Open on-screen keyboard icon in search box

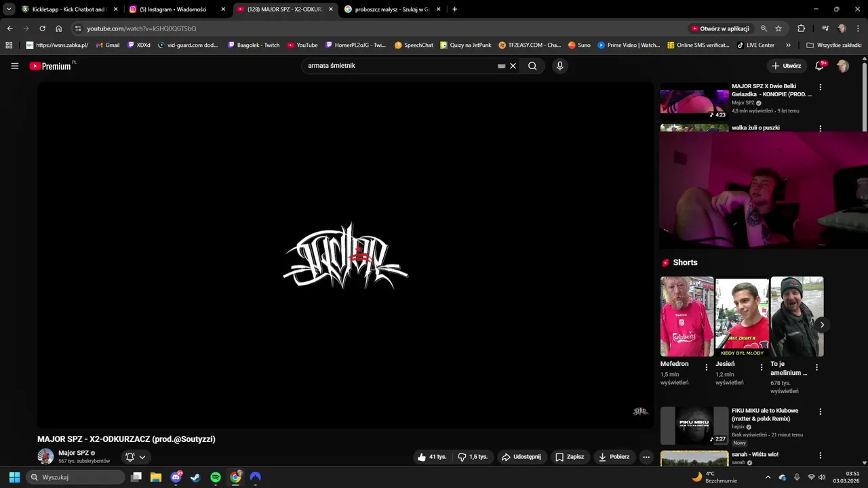501,66
